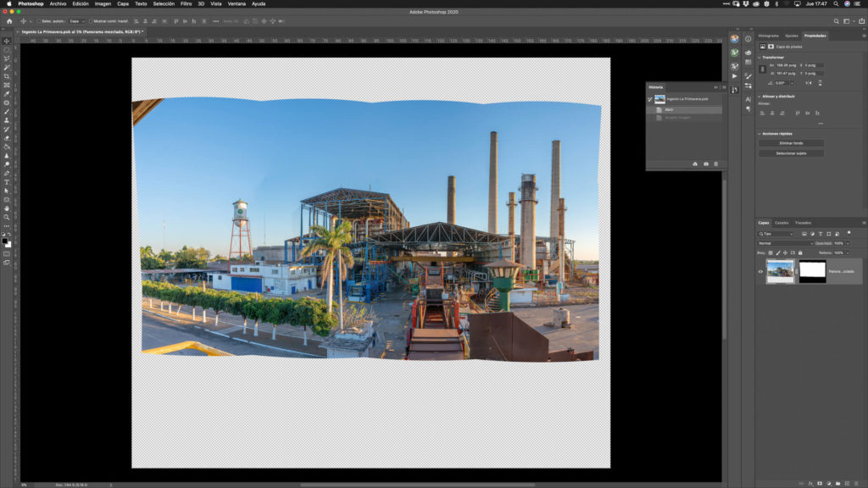This screenshot has height=488, width=868.
Task: Collapse the Acciones rápidas section
Action: [x=759, y=133]
